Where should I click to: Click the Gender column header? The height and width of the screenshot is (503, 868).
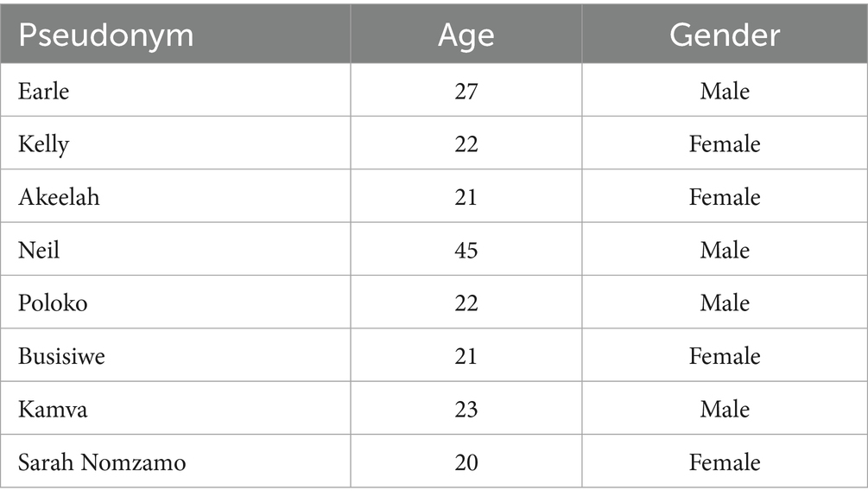click(x=725, y=35)
